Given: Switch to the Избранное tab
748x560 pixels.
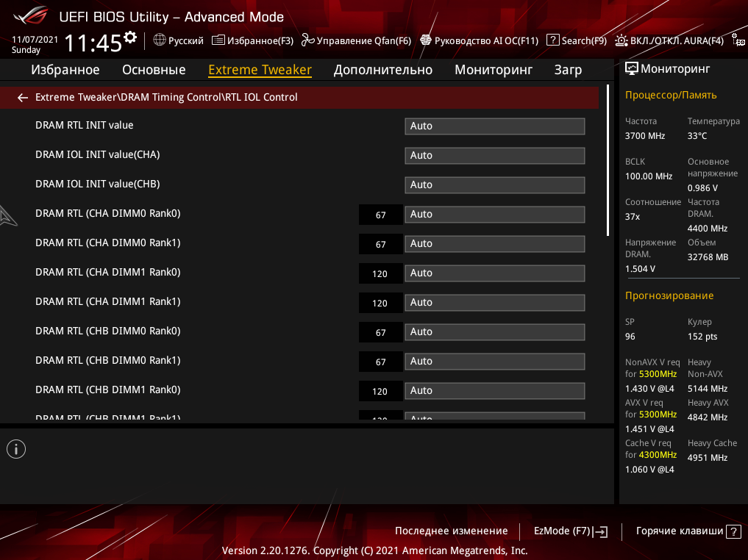Looking at the screenshot, I should [65, 70].
